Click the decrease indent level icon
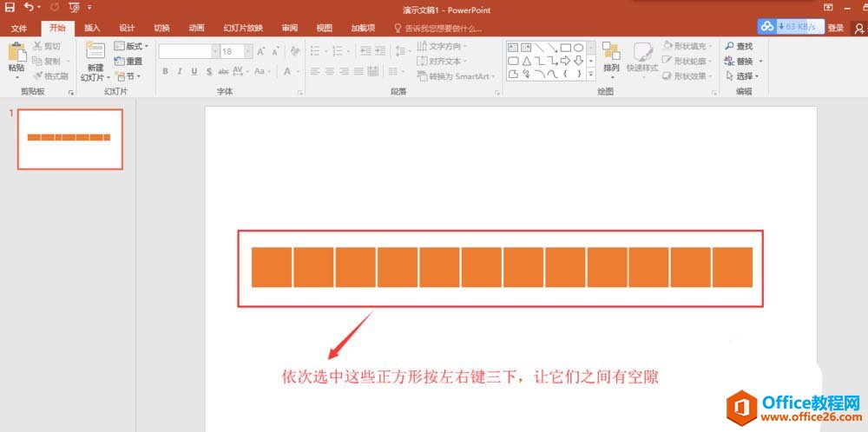Viewport: 868px width, 432px height. [x=365, y=51]
